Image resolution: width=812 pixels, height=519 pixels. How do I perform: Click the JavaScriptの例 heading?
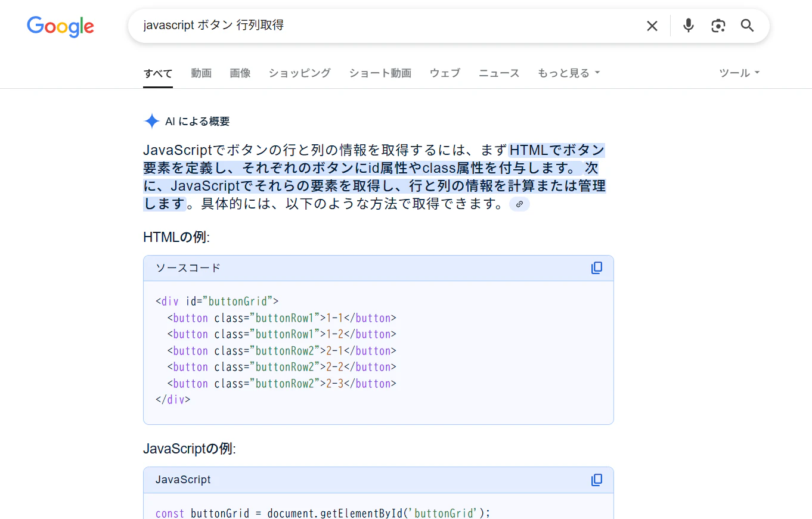(x=190, y=448)
